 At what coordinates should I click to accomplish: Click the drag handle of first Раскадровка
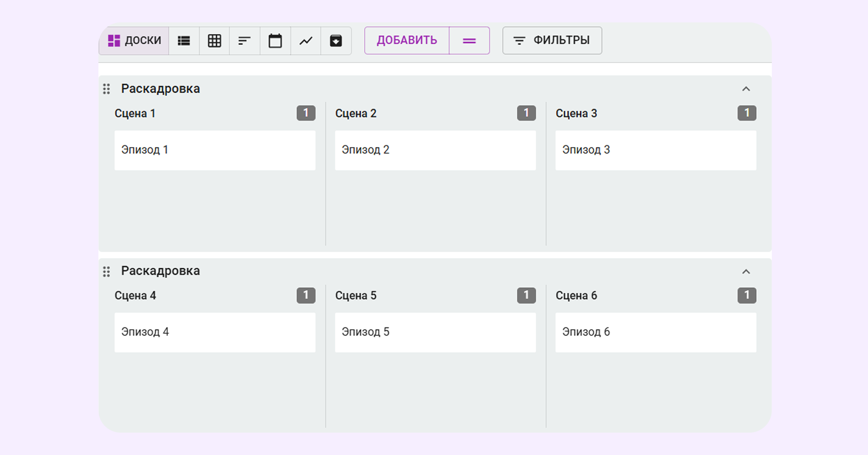106,89
